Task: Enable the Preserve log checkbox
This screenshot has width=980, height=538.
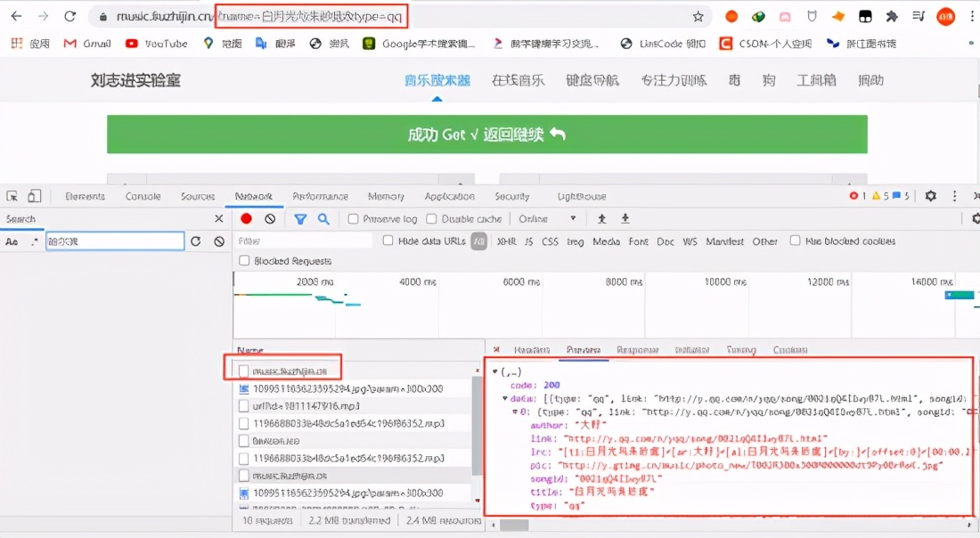Action: (351, 218)
